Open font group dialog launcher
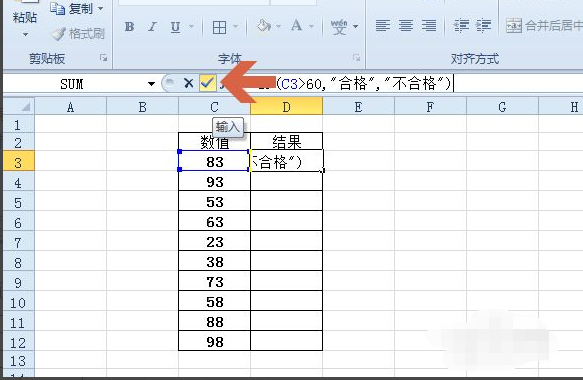583x380 pixels. [357, 58]
